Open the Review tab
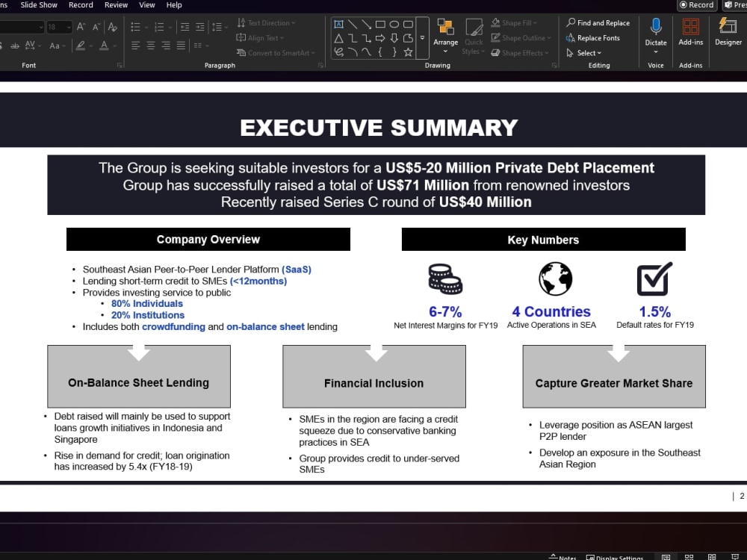The height and width of the screenshot is (560, 747). click(117, 4)
